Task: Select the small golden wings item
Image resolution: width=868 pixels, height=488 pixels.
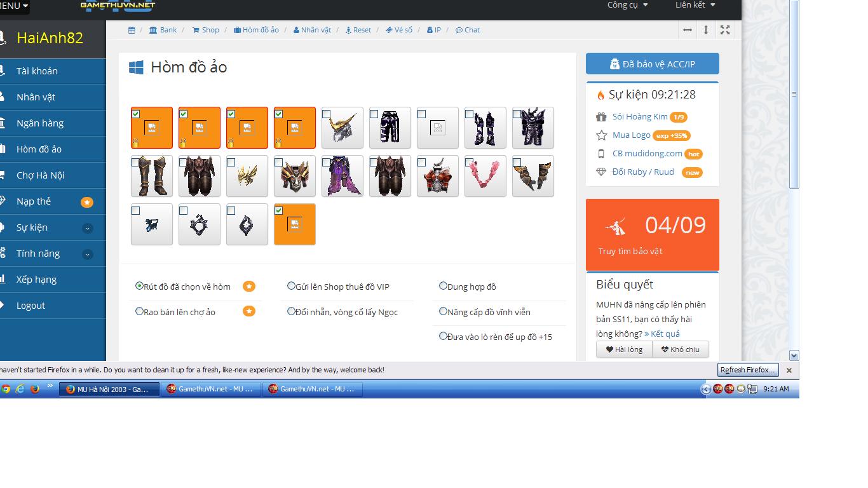Action: (247, 176)
